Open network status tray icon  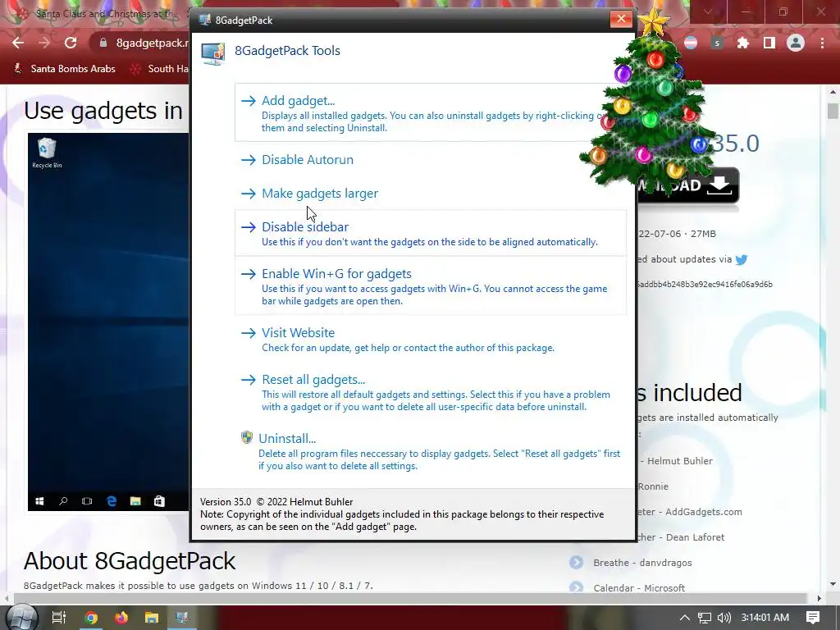click(x=705, y=618)
